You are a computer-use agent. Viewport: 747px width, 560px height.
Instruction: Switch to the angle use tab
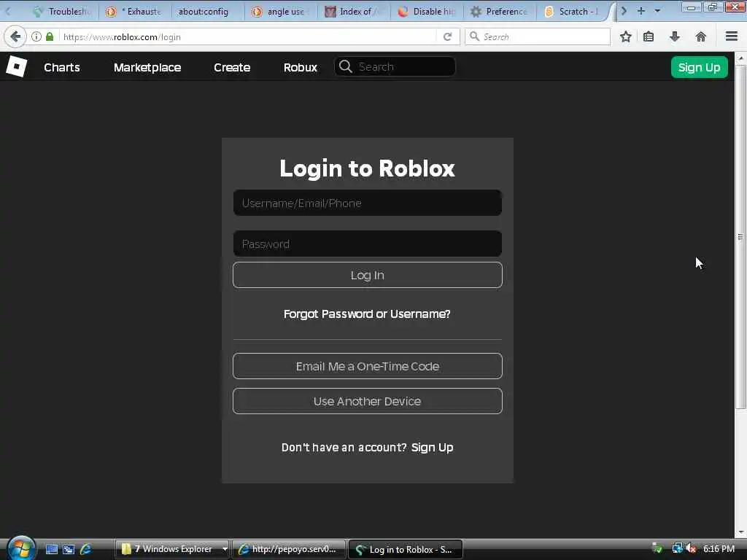click(280, 12)
